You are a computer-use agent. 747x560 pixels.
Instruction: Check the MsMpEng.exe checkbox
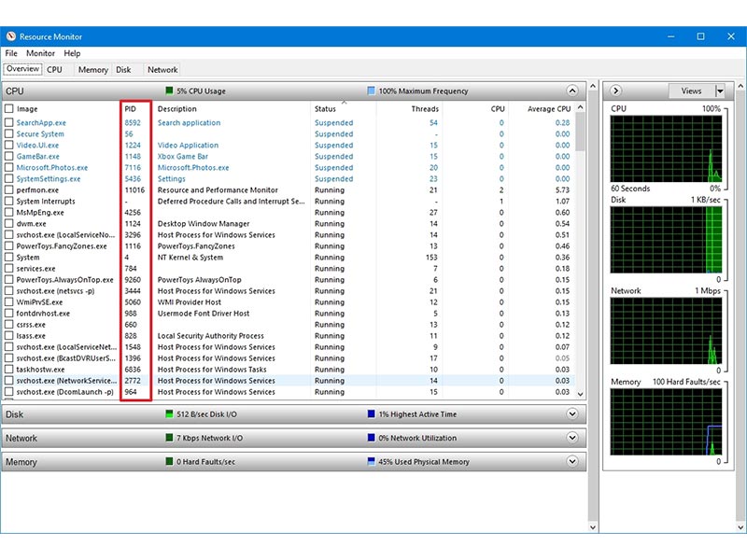(8, 213)
